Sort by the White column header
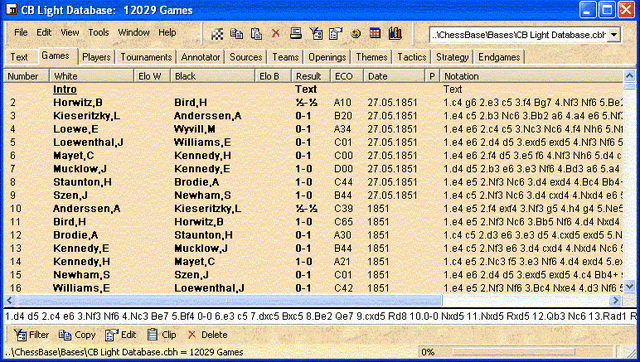640x362 pixels. pos(91,76)
